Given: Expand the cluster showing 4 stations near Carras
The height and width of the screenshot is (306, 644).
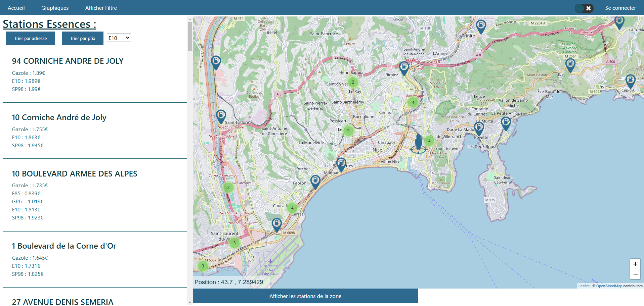Looking at the screenshot, I should [x=292, y=208].
